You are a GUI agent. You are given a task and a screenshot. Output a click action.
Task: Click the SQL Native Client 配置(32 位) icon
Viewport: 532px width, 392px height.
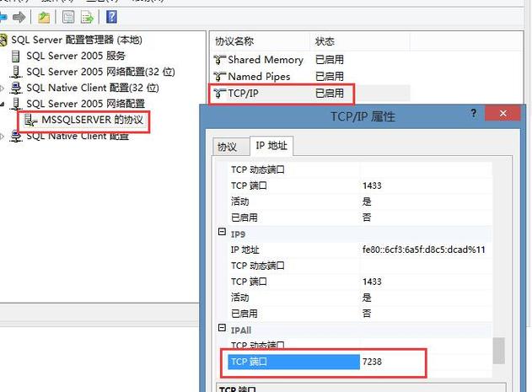pyautogui.click(x=16, y=88)
